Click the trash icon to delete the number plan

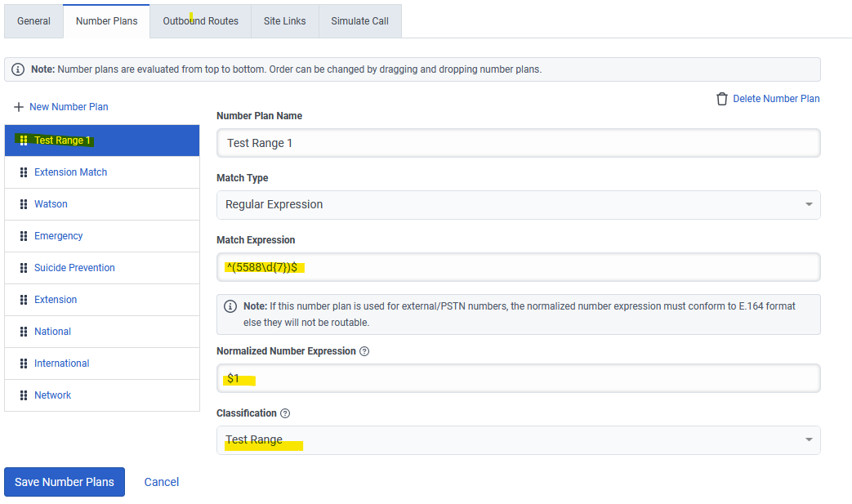[722, 98]
